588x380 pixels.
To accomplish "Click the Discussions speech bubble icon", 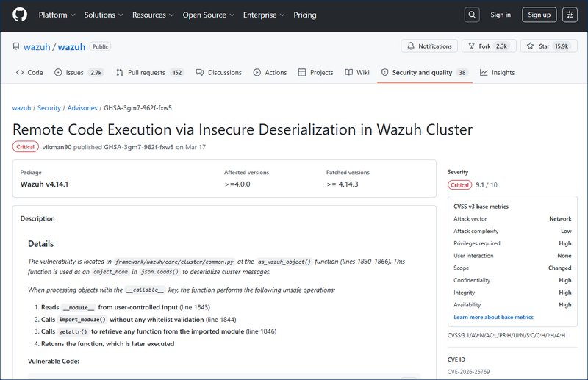I will [199, 73].
